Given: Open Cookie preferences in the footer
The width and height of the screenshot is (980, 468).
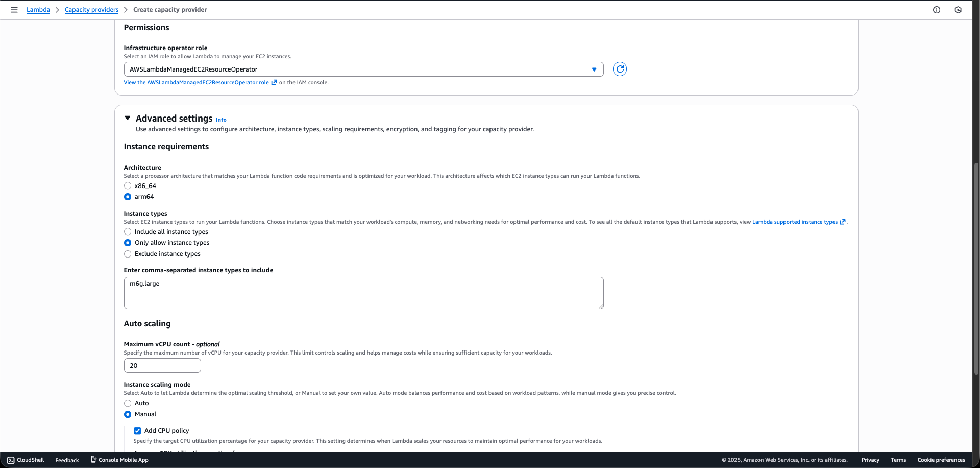Looking at the screenshot, I should (x=941, y=460).
